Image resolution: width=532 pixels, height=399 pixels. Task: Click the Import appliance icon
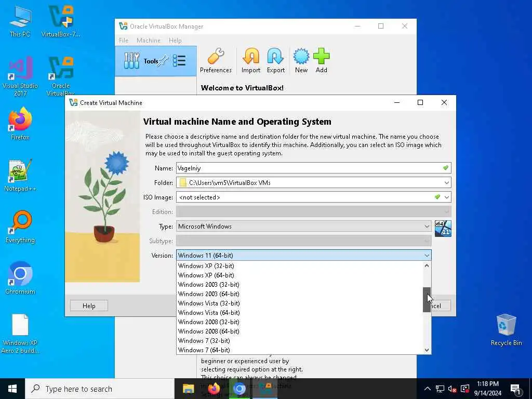(x=251, y=60)
